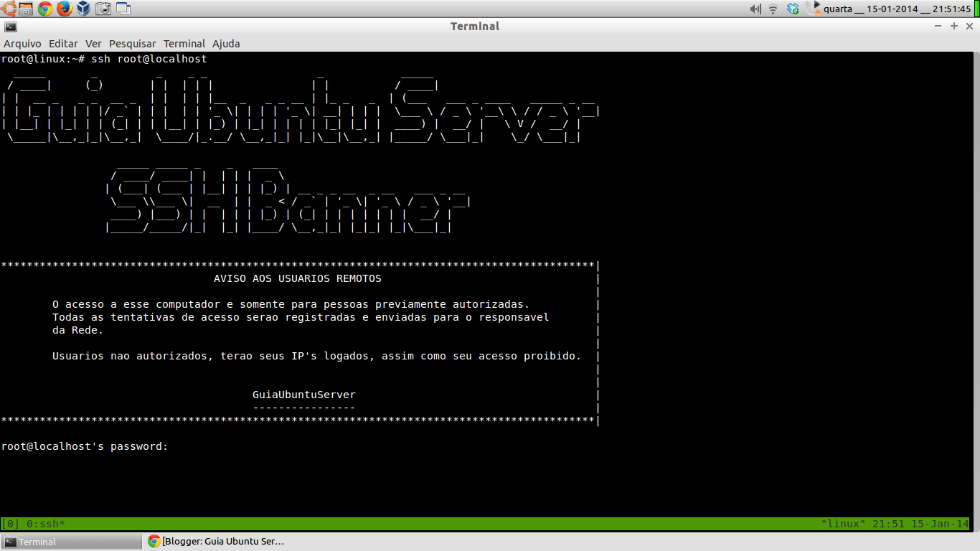Image resolution: width=980 pixels, height=551 pixels.
Task: Adjust the sound level via the speaker indicator
Action: (x=755, y=7)
